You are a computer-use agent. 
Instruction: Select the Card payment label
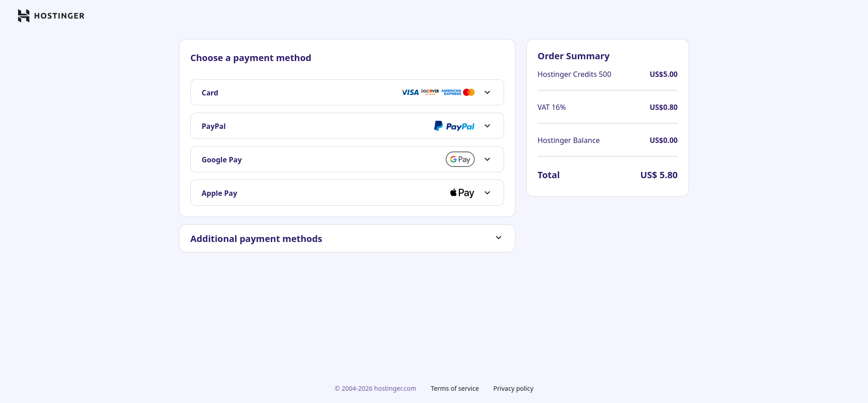coord(210,93)
